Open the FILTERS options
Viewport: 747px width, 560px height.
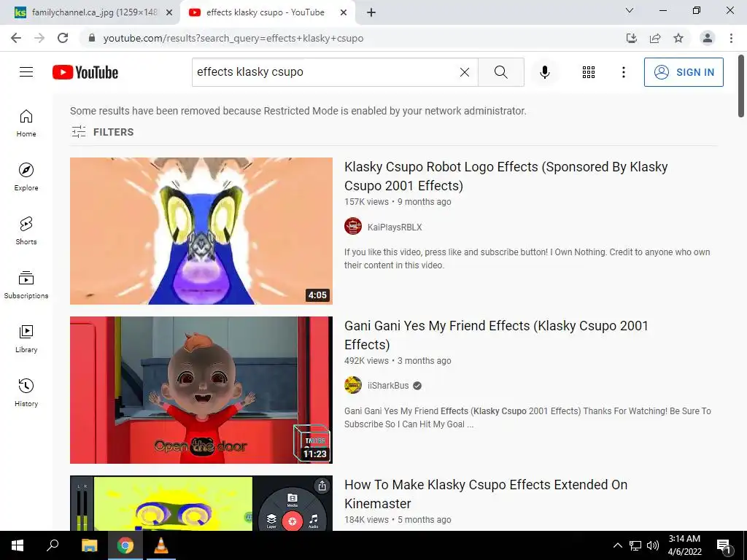pyautogui.click(x=102, y=132)
